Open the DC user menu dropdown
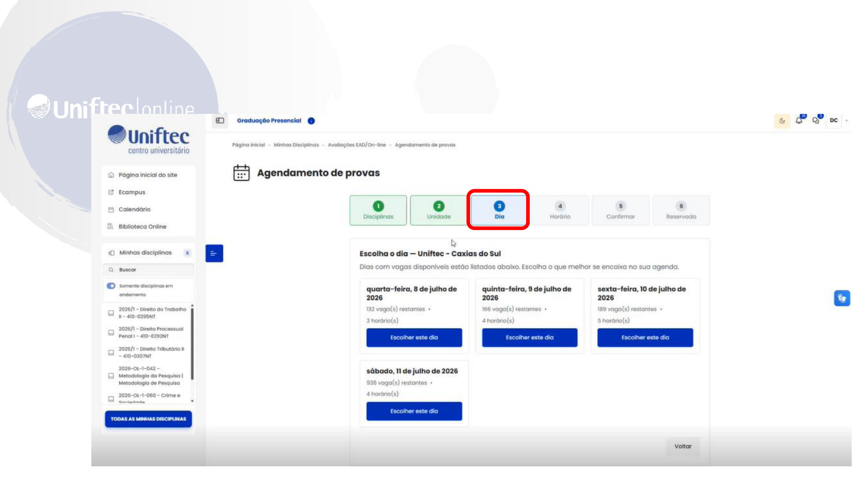Viewport: 868px width, 488px height. tap(838, 120)
